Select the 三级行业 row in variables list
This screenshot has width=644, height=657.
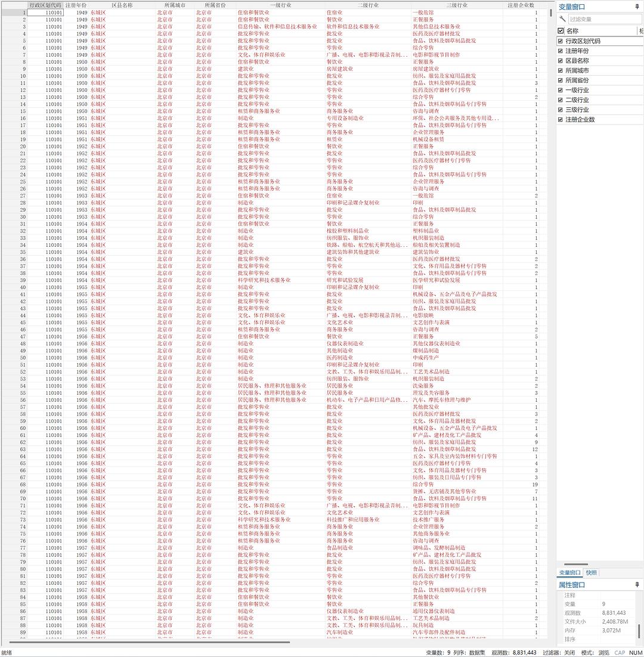tap(600, 109)
